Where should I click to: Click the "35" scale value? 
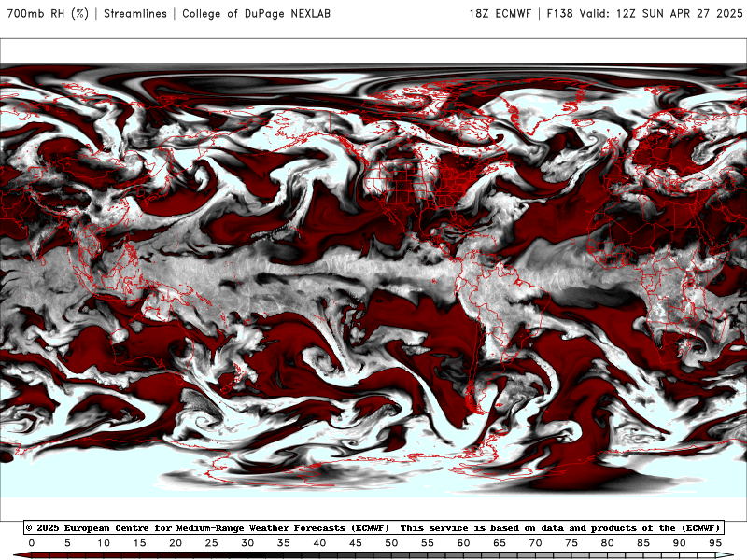click(x=284, y=543)
